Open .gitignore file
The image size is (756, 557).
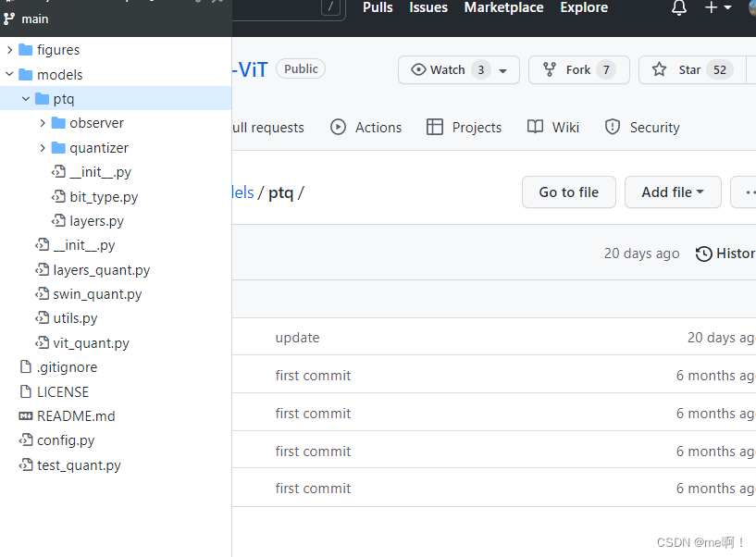tap(67, 367)
